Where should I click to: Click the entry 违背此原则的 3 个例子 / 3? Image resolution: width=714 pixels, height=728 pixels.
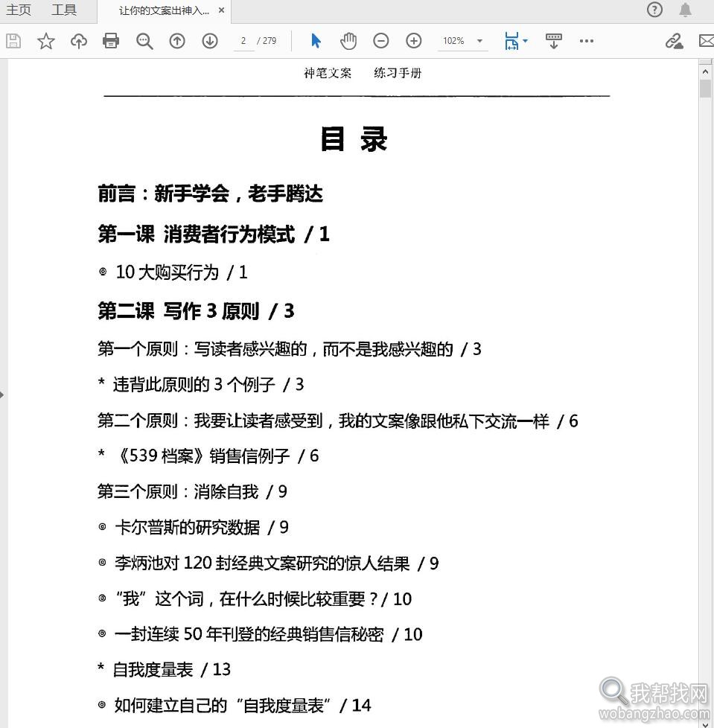[201, 384]
